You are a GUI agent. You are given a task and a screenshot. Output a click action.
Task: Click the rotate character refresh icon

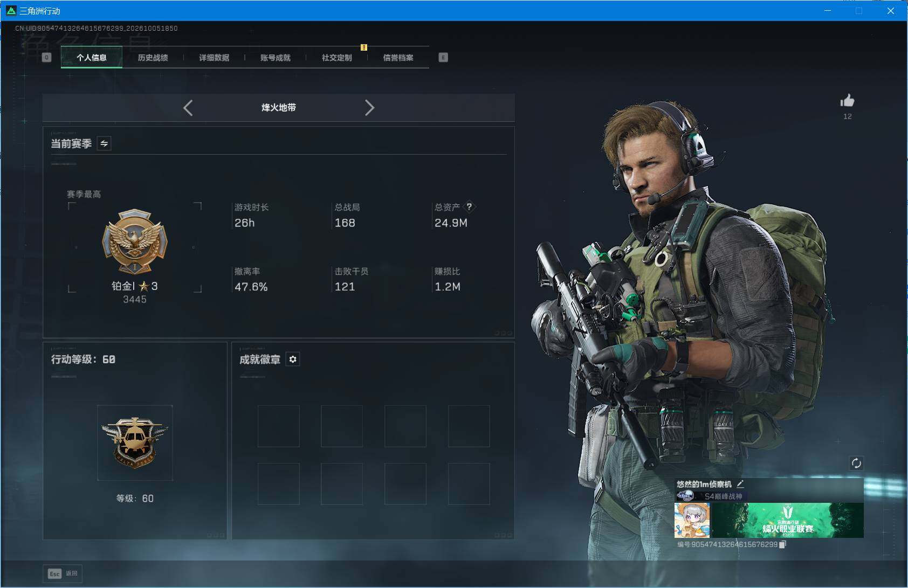click(856, 463)
